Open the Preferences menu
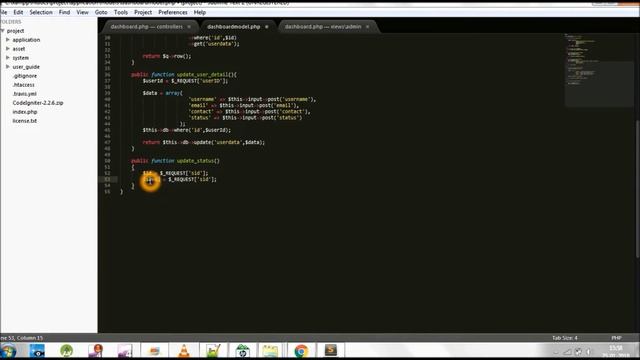The width and height of the screenshot is (640, 360). [173, 12]
